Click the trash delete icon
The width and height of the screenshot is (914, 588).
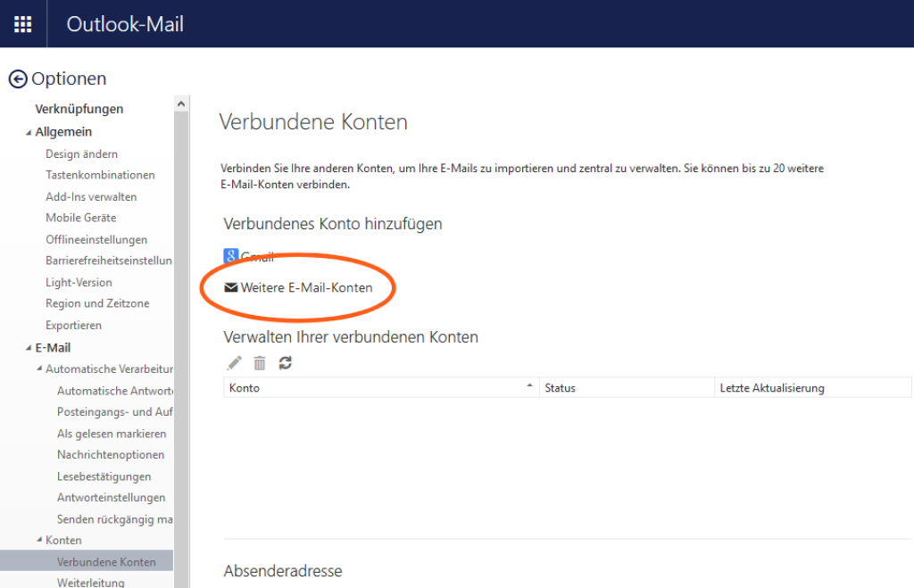pyautogui.click(x=260, y=364)
